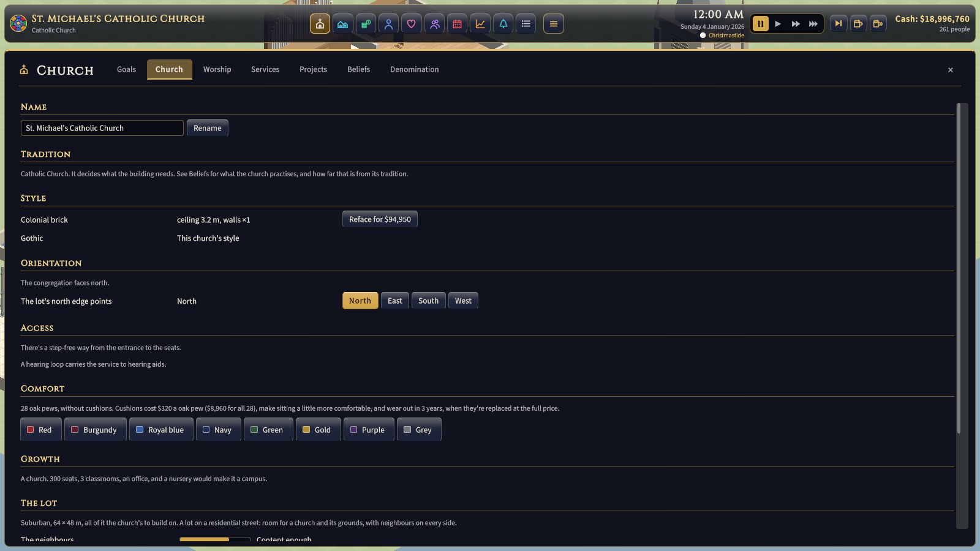This screenshot has width=980, height=551.
Task: Open the Worship tab
Action: pos(217,69)
